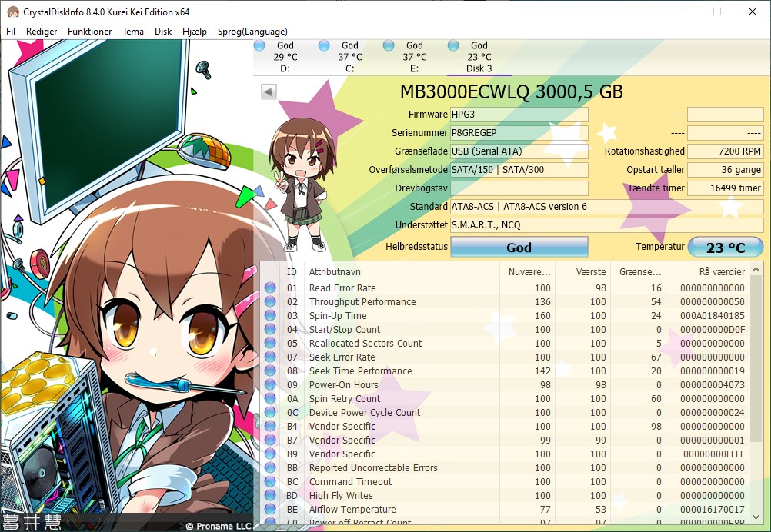771x532 pixels.
Task: Open the Funktioner menu
Action: [89, 32]
